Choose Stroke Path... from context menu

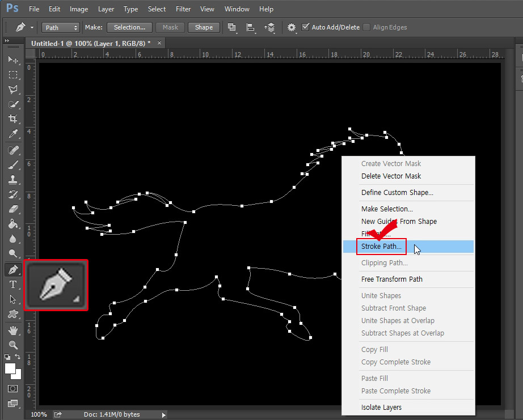click(408, 247)
